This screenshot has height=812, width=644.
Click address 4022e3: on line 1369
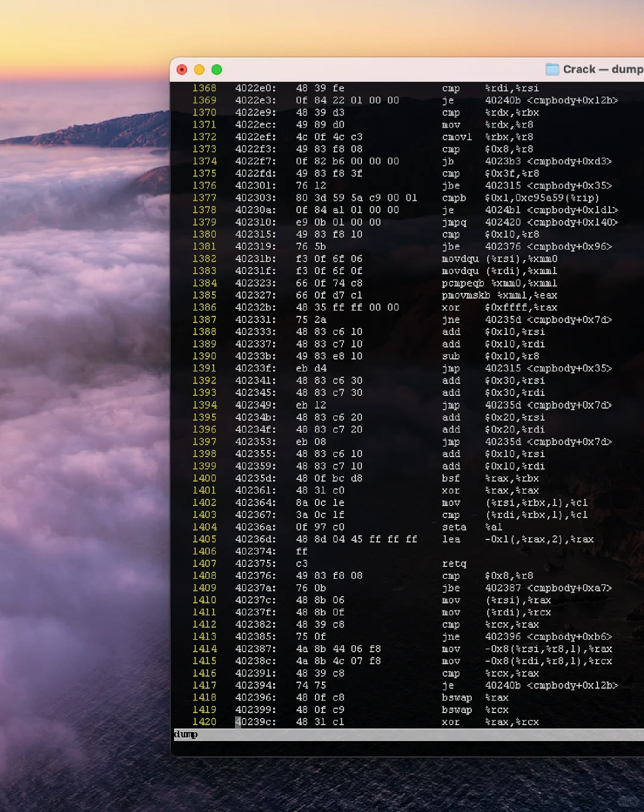[x=255, y=100]
